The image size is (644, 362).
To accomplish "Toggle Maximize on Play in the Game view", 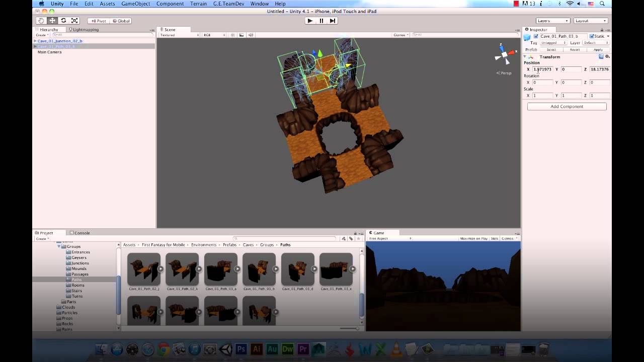I will coord(473,238).
